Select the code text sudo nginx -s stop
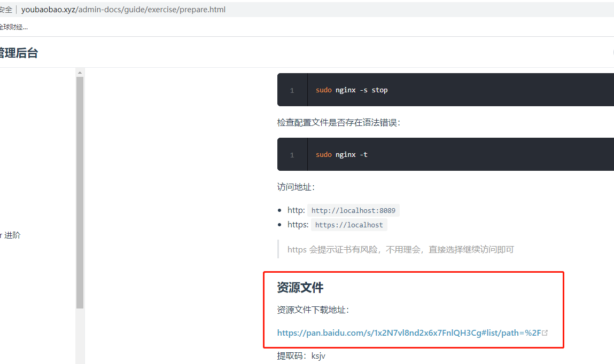This screenshot has width=614, height=364. tap(351, 90)
